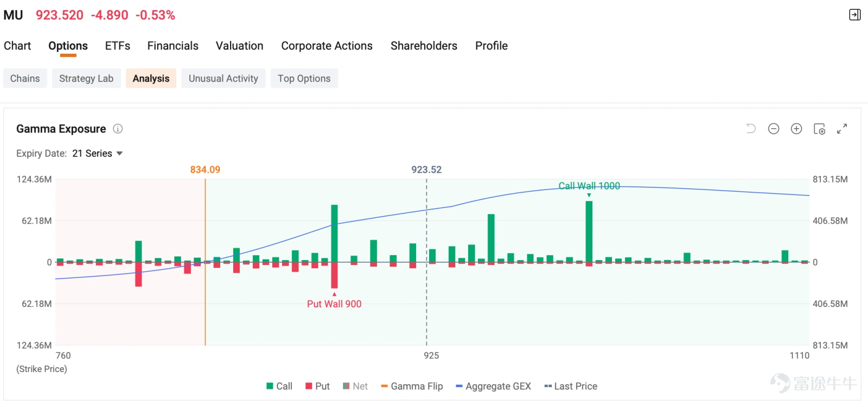Click the Gamma Exposure title

(x=61, y=129)
